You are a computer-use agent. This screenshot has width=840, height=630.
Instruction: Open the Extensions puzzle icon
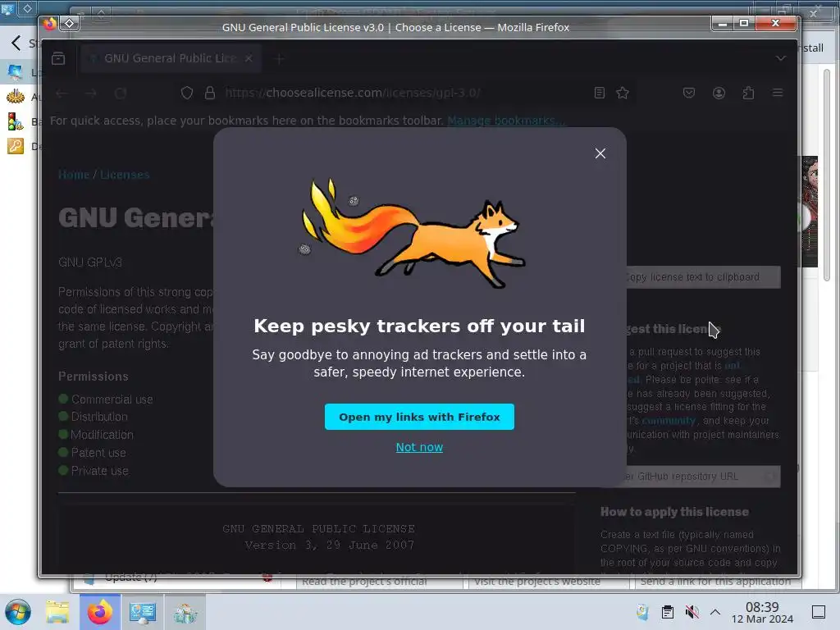748,94
